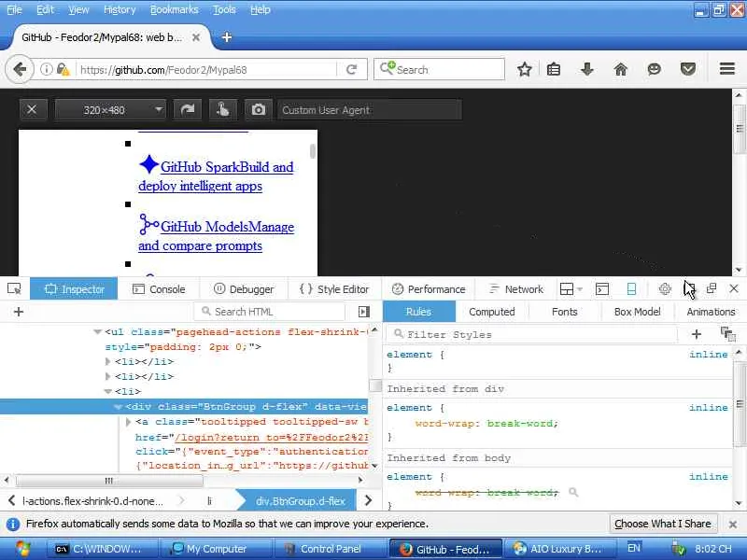Screen dimensions: 747x560
Task: Toggle touch event simulation
Action: (x=222, y=110)
